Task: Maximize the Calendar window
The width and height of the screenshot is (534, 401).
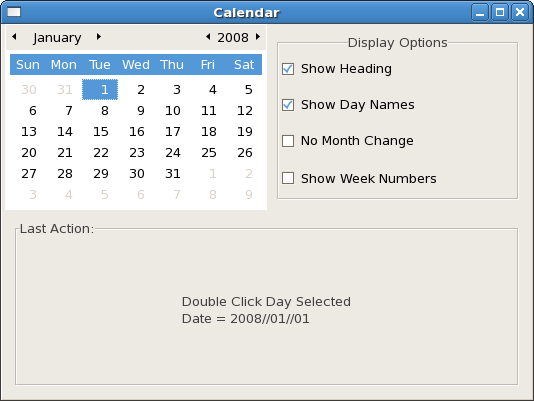Action: tap(500, 13)
